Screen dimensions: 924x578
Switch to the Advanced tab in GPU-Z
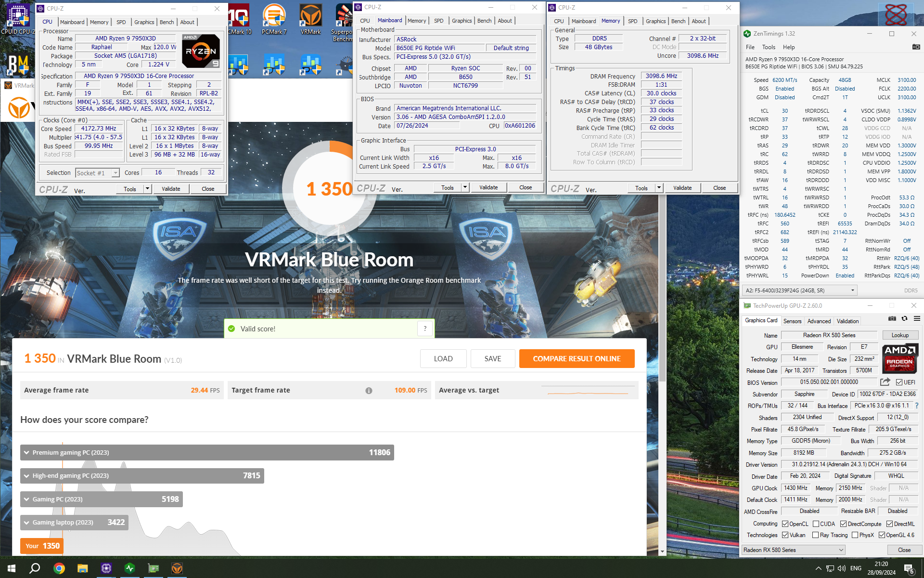pos(819,321)
